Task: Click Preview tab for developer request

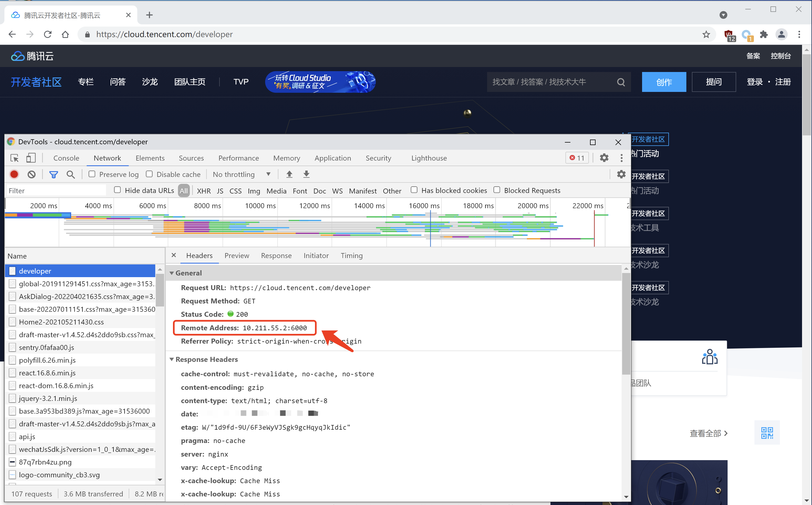Action: 237,256
